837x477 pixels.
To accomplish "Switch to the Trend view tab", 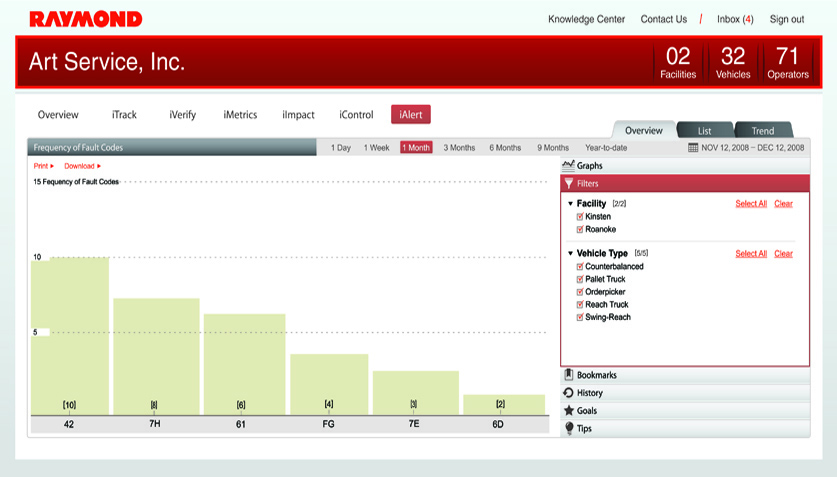I will [763, 130].
